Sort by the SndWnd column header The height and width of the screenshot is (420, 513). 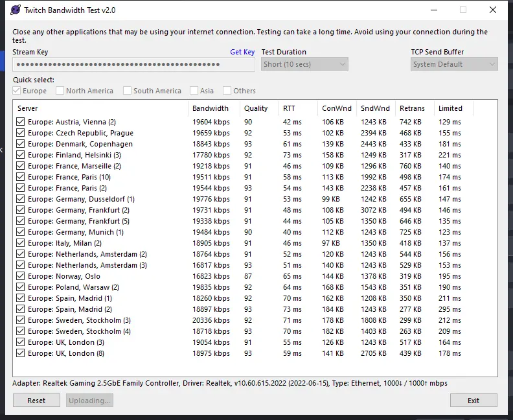click(376, 108)
